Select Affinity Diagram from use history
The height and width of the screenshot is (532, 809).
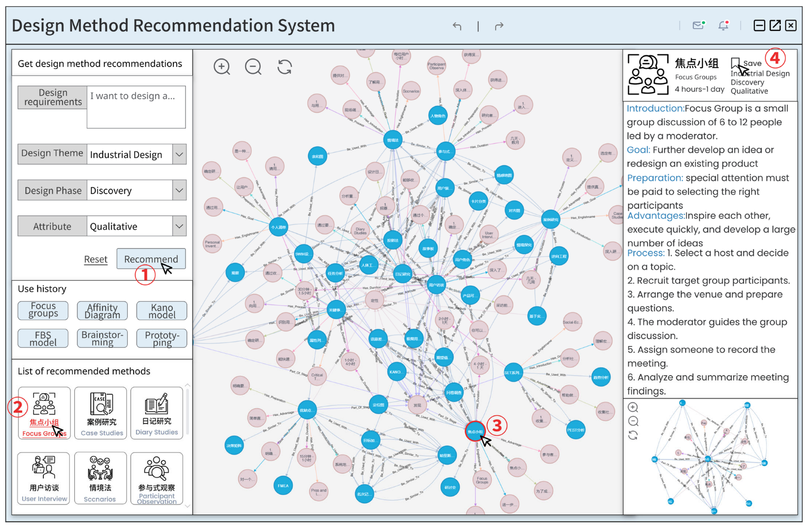[x=102, y=311]
